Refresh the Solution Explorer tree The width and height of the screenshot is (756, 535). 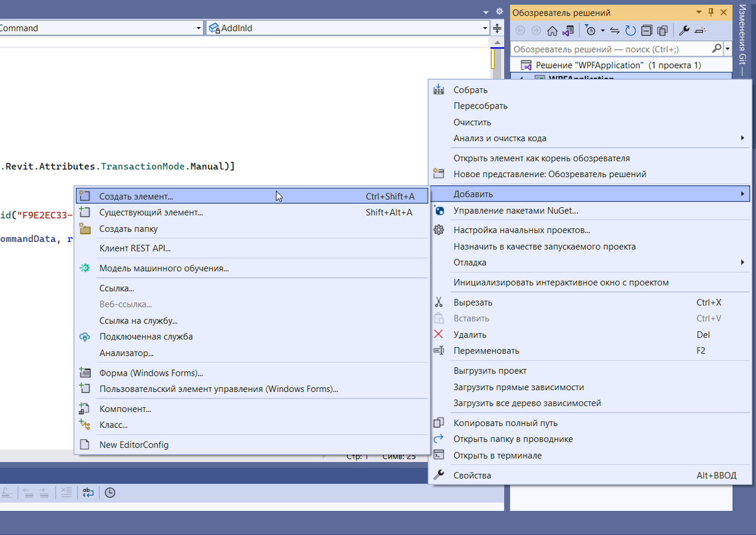pos(631,30)
